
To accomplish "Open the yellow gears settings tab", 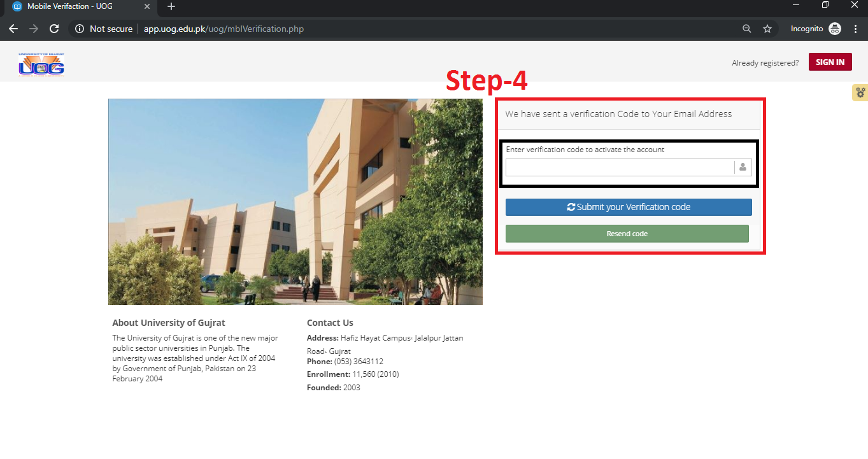I will tap(860, 92).
